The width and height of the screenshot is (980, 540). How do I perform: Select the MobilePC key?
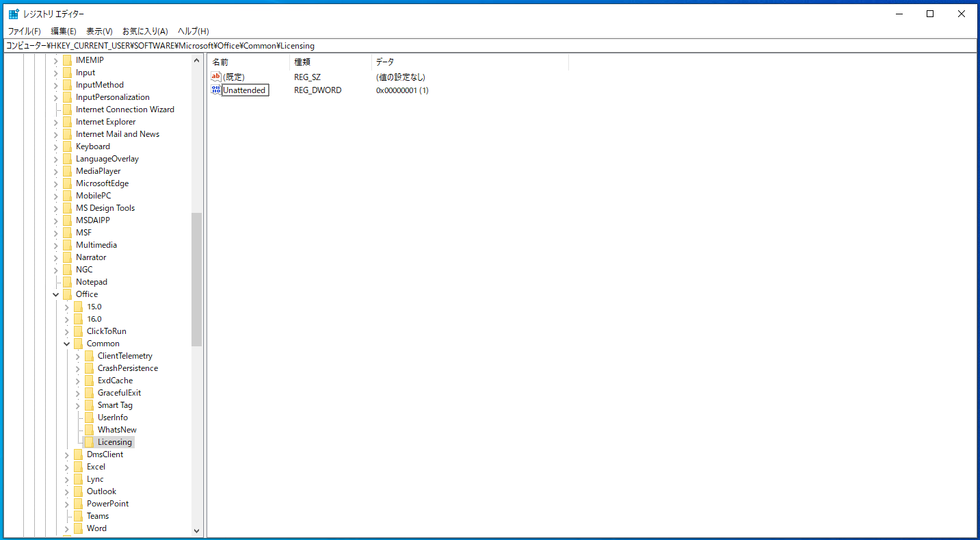pos(94,196)
